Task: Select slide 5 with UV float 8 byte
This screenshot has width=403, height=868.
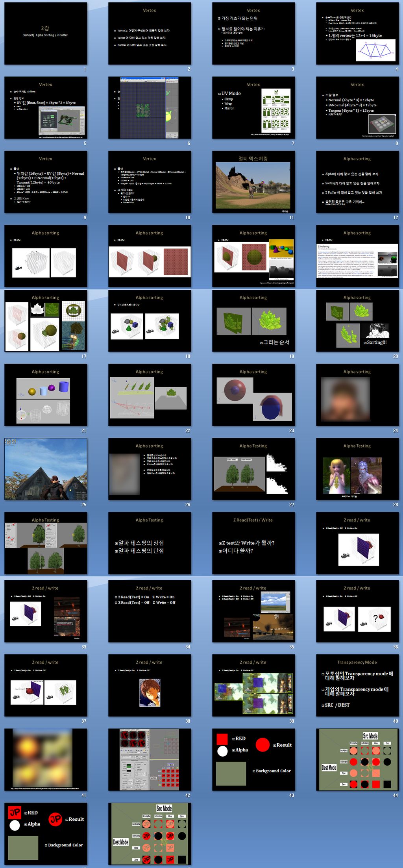Action: [x=46, y=107]
